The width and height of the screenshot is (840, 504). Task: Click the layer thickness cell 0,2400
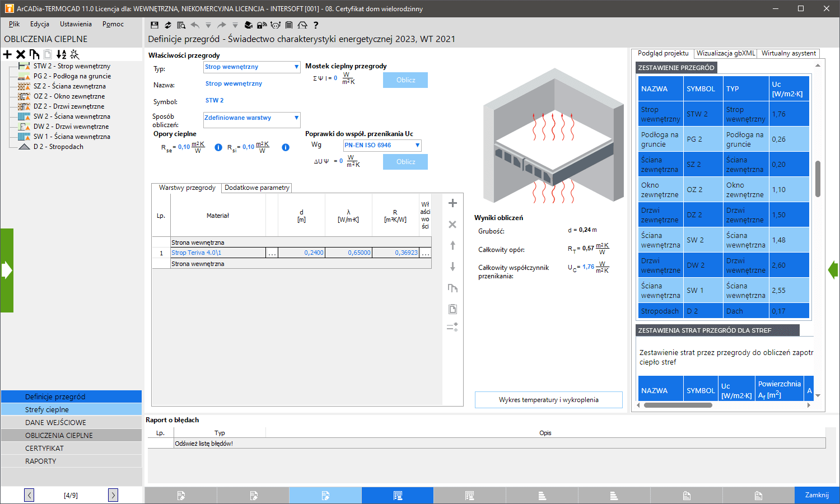tap(301, 253)
